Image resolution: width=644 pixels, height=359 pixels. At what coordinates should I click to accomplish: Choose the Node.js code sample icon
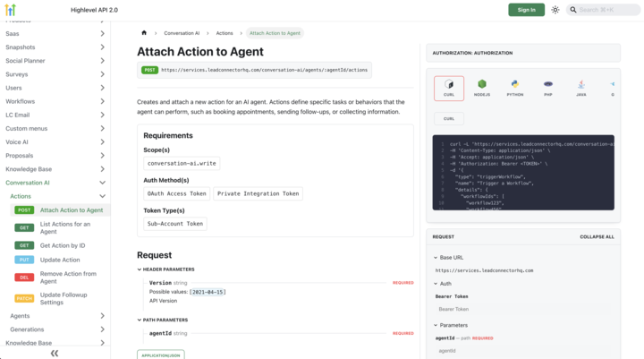tap(482, 88)
